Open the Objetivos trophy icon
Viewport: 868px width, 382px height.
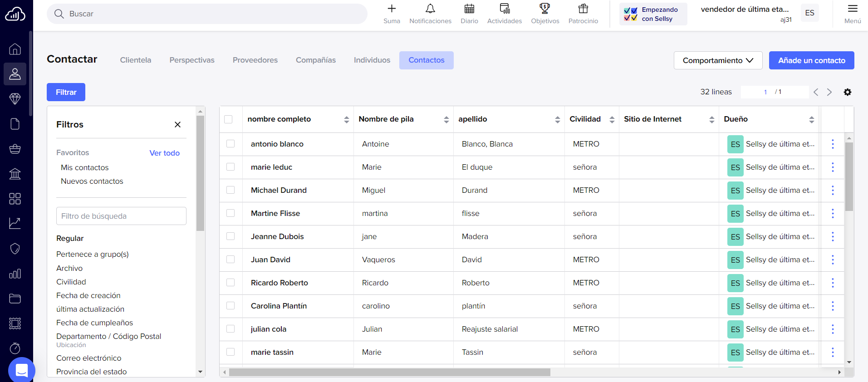tap(545, 9)
